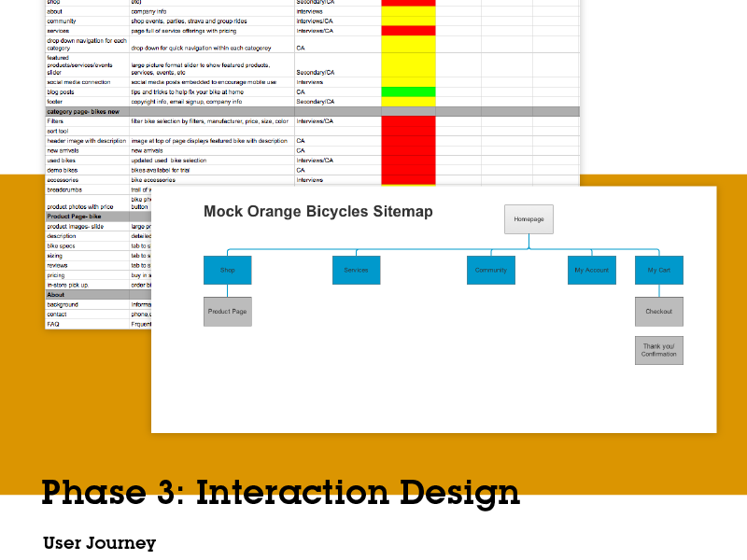Click the 'header image with description' cell
The width and height of the screenshot is (747, 560).
click(x=87, y=141)
